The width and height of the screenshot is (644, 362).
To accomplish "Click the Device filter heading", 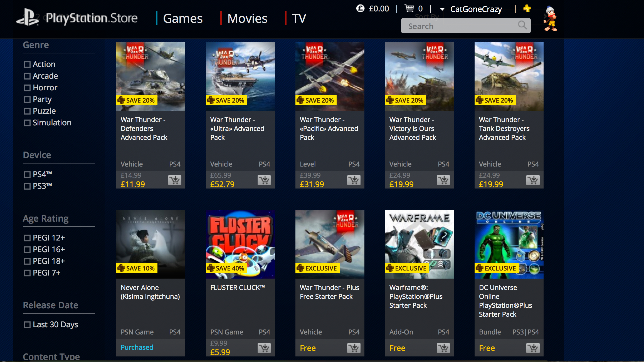I will (37, 155).
